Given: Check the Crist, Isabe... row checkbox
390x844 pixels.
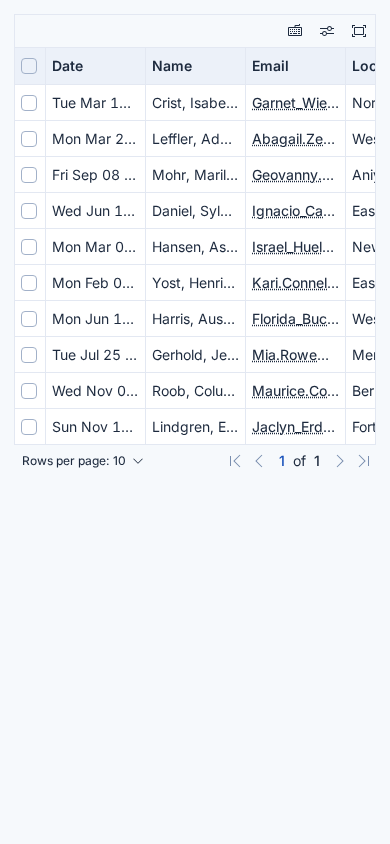Looking at the screenshot, I should tap(29, 103).
